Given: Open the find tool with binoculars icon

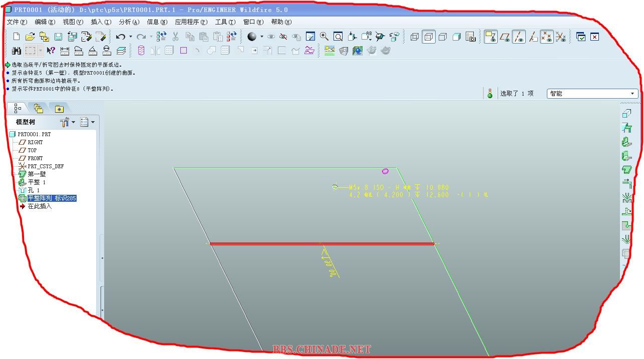Looking at the screenshot, I should click(17, 51).
